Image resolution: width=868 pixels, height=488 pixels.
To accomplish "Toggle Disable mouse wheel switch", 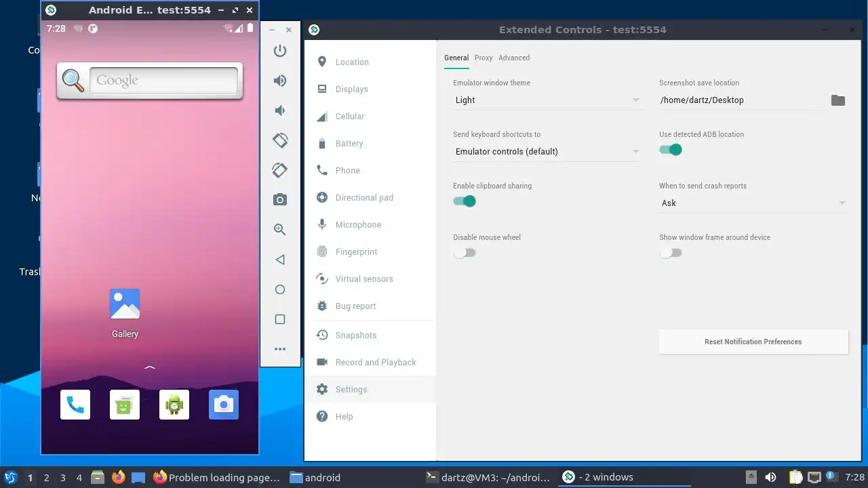I will click(x=465, y=253).
